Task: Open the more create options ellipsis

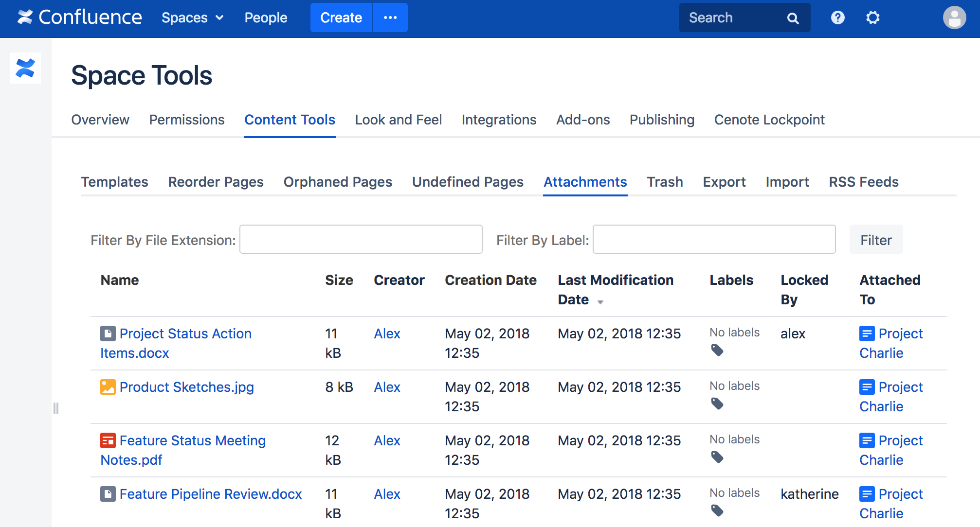Action: (x=390, y=18)
